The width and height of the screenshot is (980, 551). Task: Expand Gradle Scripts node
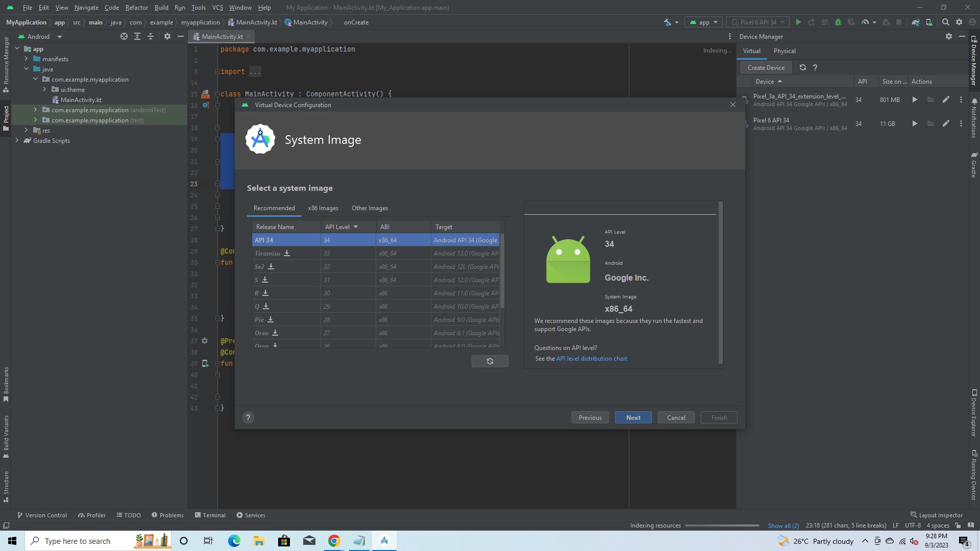click(x=17, y=141)
